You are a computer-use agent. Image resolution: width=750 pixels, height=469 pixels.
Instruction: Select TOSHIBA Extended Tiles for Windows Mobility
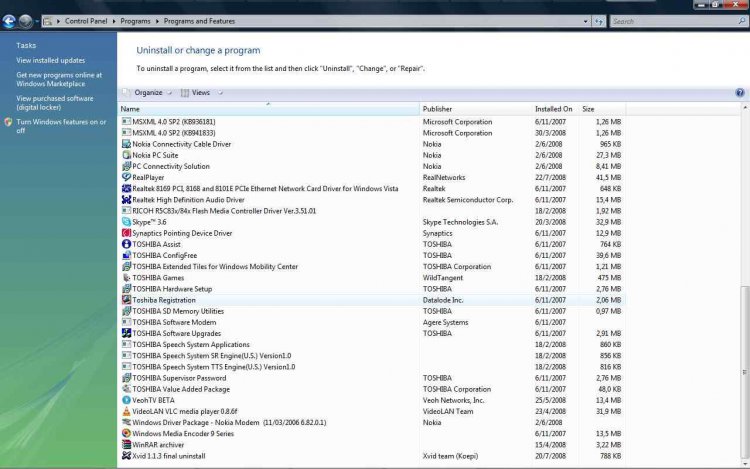(372, 266)
